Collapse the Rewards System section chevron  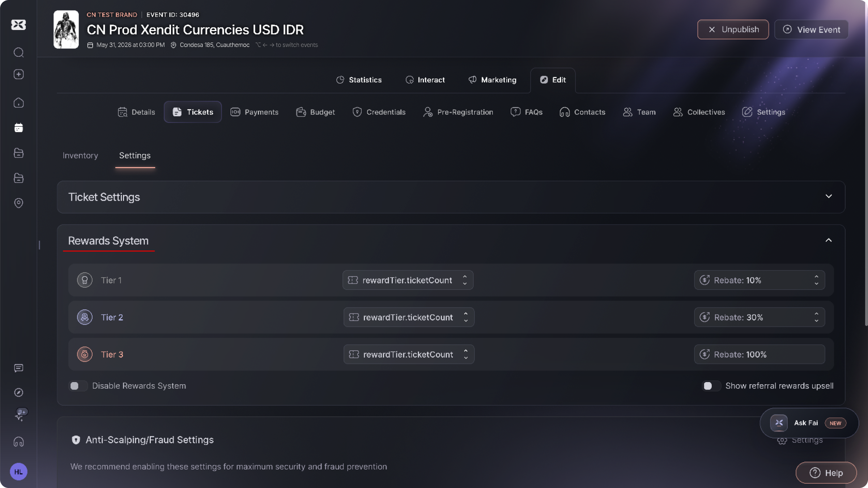(x=829, y=240)
